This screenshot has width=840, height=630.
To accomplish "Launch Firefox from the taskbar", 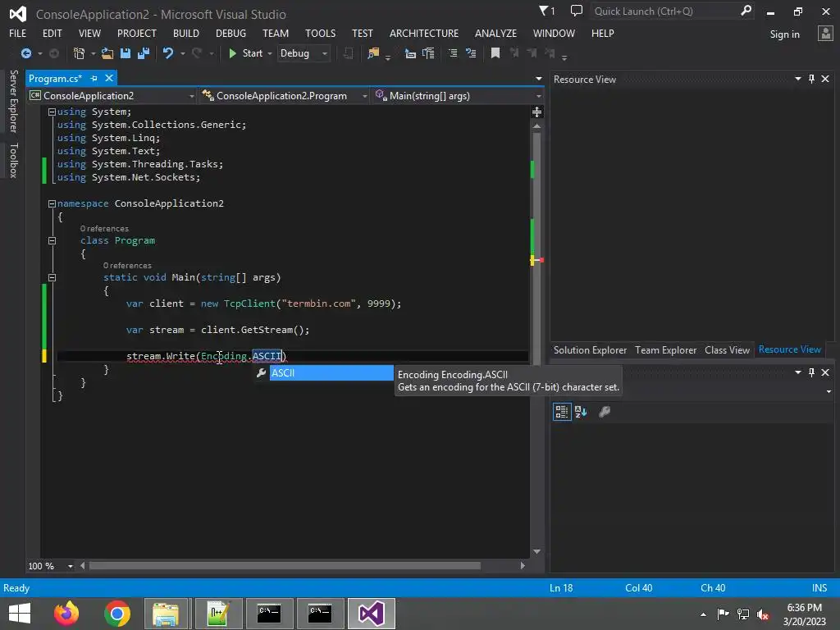I will point(66,614).
